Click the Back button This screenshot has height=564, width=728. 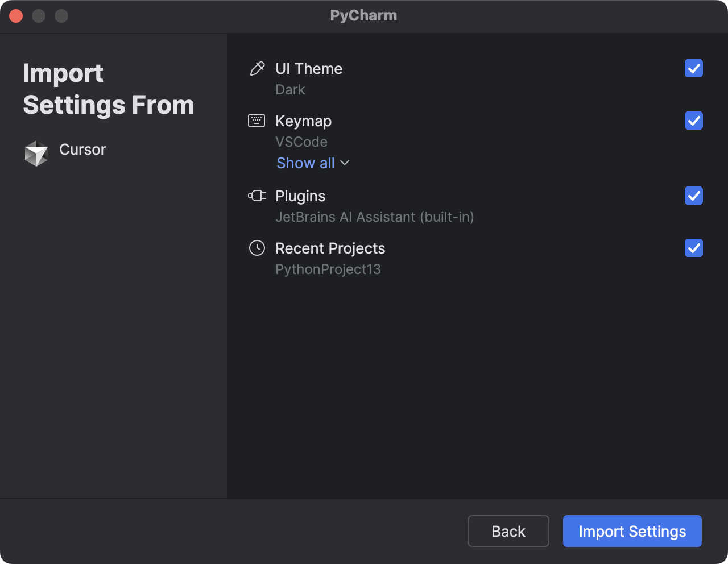[508, 530]
